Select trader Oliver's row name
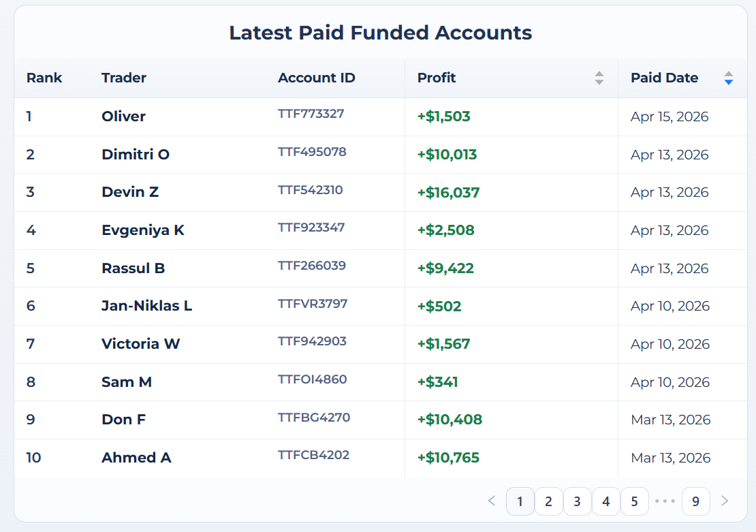 coord(123,116)
